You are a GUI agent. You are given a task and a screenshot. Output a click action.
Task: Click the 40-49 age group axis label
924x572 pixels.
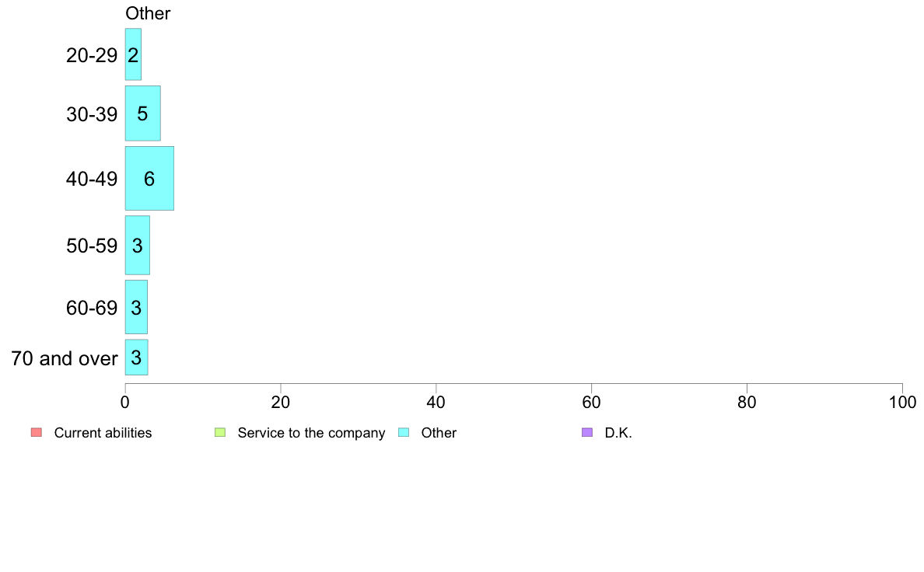[92, 179]
